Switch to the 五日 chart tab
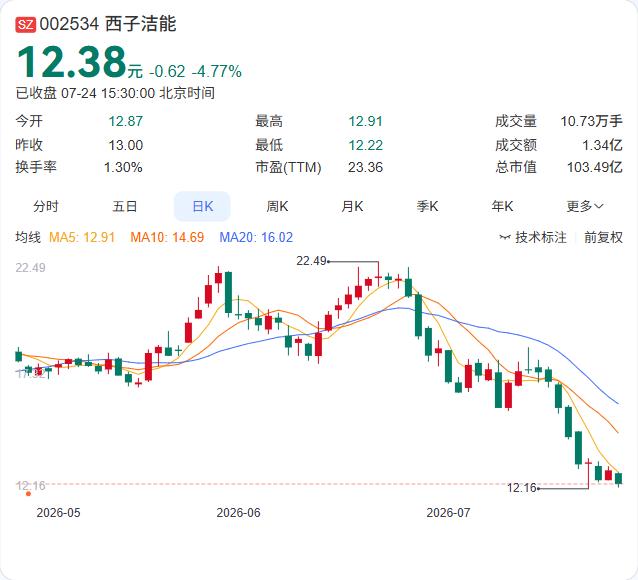Screen dimensions: 638x580 click(x=125, y=206)
